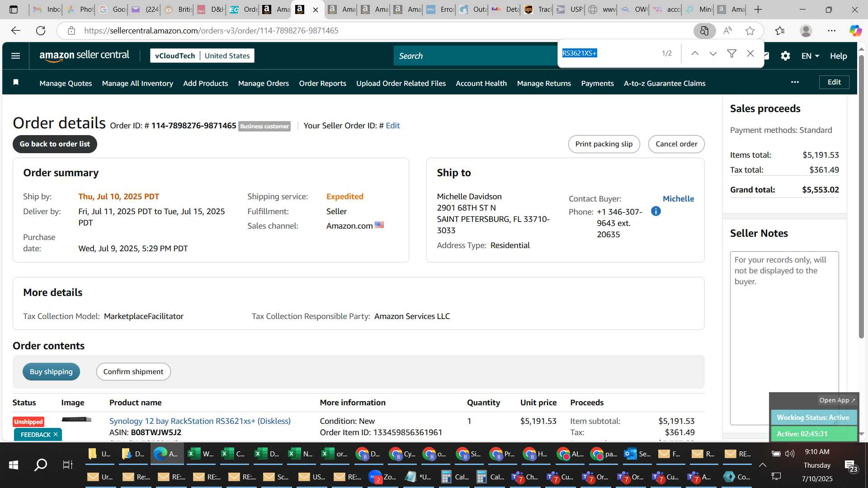
Task: Open the Seller Central hamburger menu
Action: 15,56
